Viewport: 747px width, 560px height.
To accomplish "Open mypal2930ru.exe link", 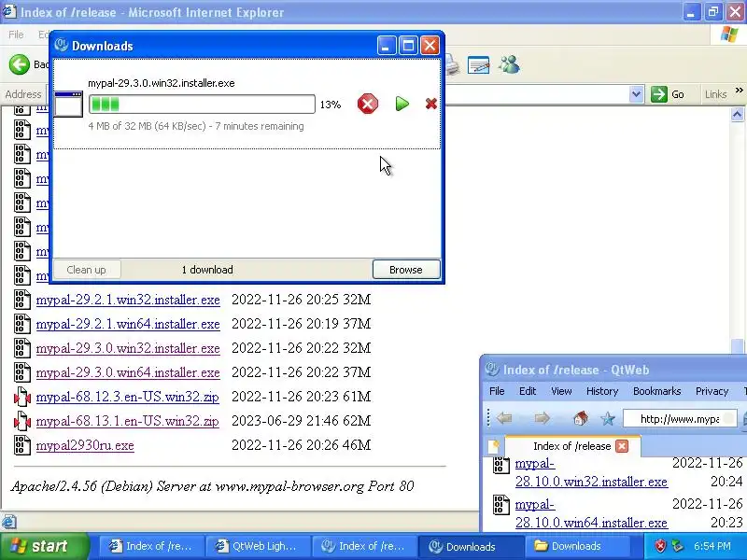I will click(85, 446).
